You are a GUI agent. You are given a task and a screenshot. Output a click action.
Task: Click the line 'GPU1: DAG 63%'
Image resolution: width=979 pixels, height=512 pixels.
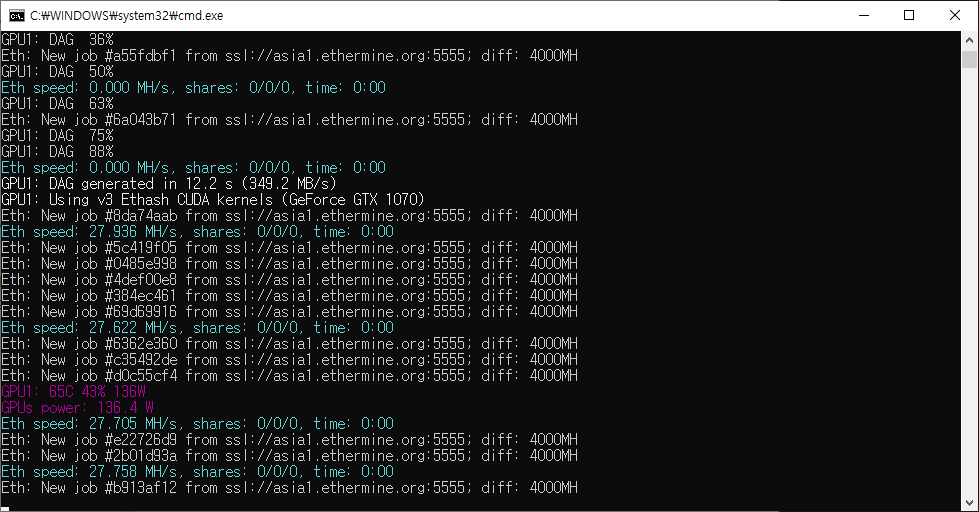(57, 104)
